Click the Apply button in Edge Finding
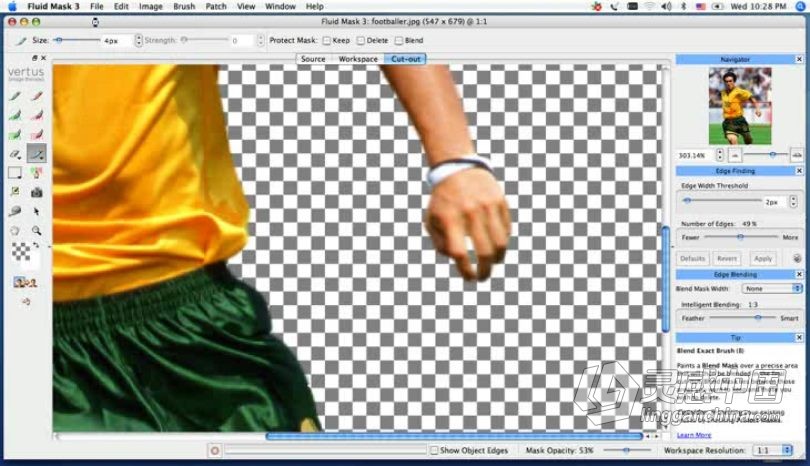This screenshot has height=466, width=810. (762, 258)
